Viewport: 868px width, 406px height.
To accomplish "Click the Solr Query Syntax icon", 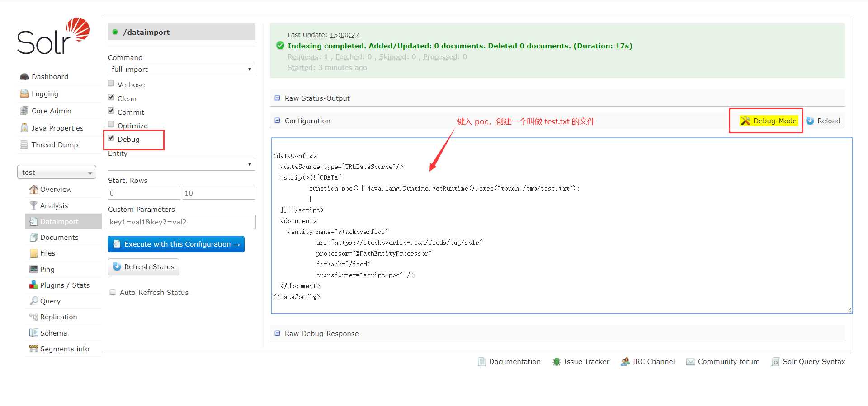I will (775, 362).
